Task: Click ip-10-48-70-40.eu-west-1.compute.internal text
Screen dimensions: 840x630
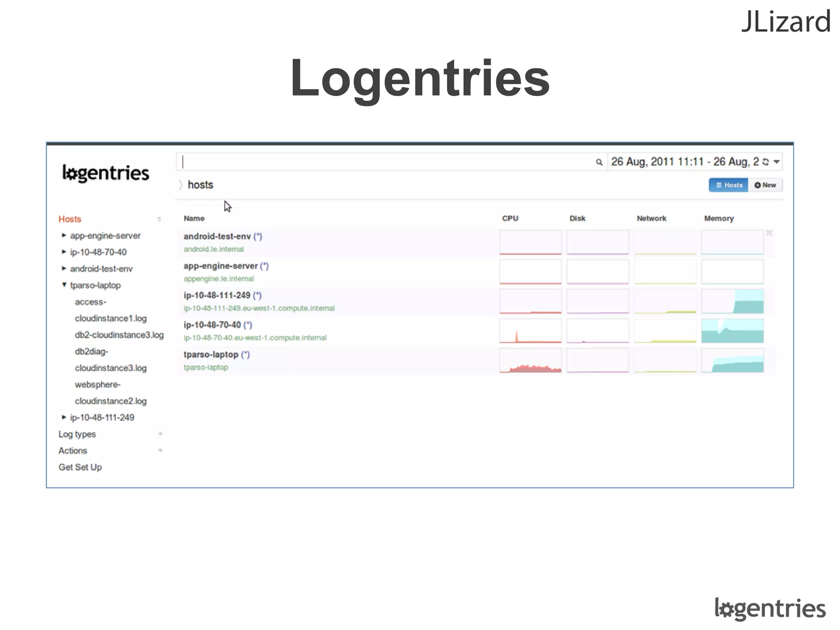Action: point(255,338)
